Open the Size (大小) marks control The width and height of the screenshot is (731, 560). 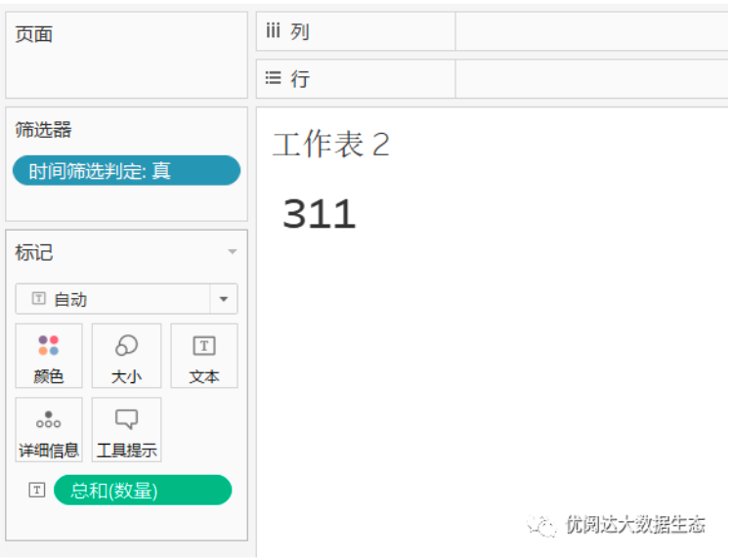126,357
